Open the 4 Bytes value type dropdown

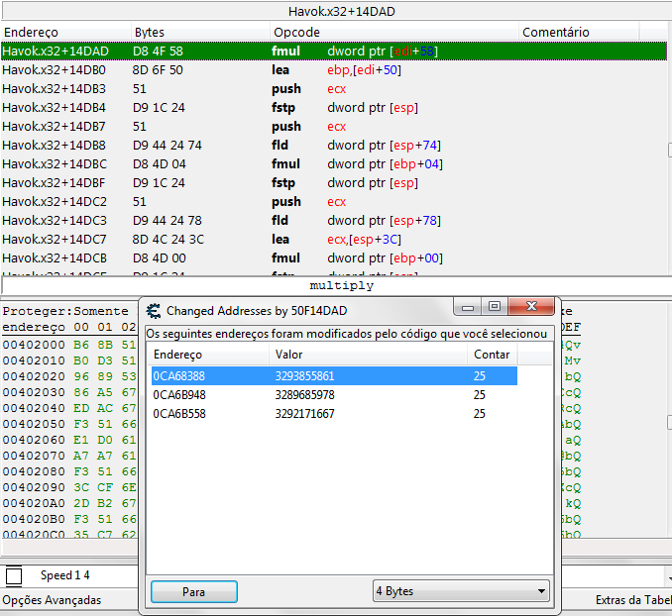click(x=461, y=591)
